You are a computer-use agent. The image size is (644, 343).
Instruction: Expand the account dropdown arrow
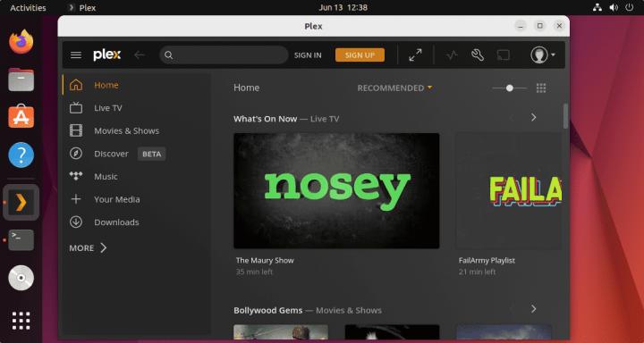[554, 54]
